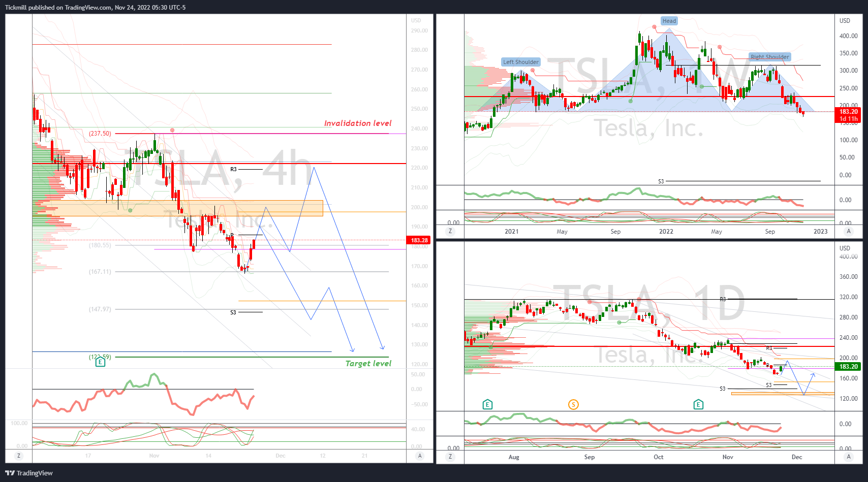Click the A auto-scale button on weekly chart
Viewport: 868px width, 482px height.
coord(848,231)
